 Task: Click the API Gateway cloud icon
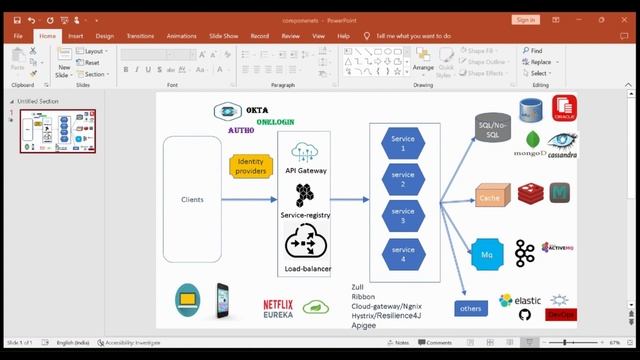[304, 153]
